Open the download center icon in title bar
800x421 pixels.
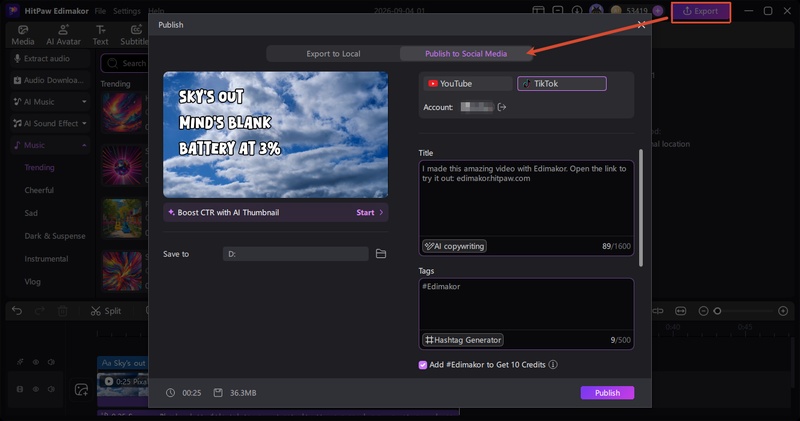pos(577,11)
